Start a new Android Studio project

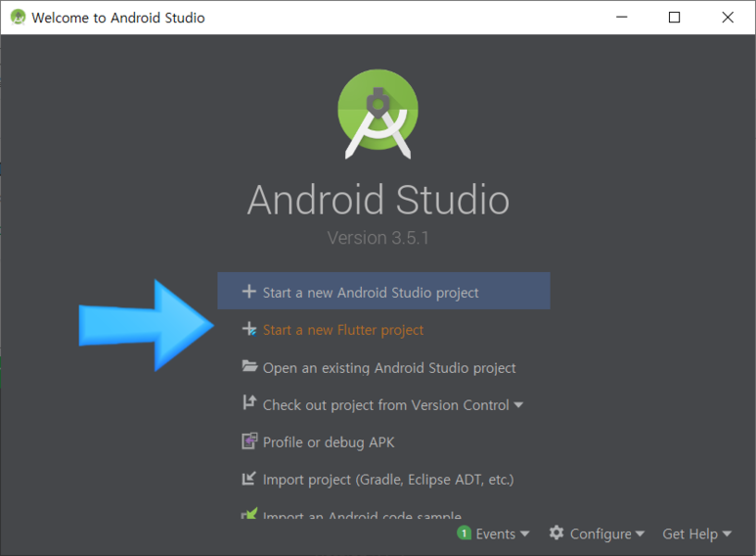(383, 291)
